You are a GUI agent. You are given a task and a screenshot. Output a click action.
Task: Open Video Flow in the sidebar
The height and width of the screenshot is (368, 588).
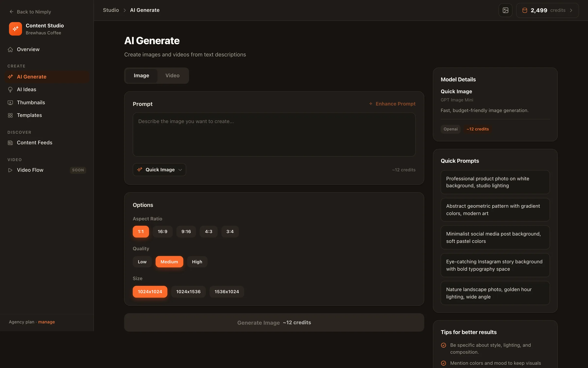[x=47, y=170]
